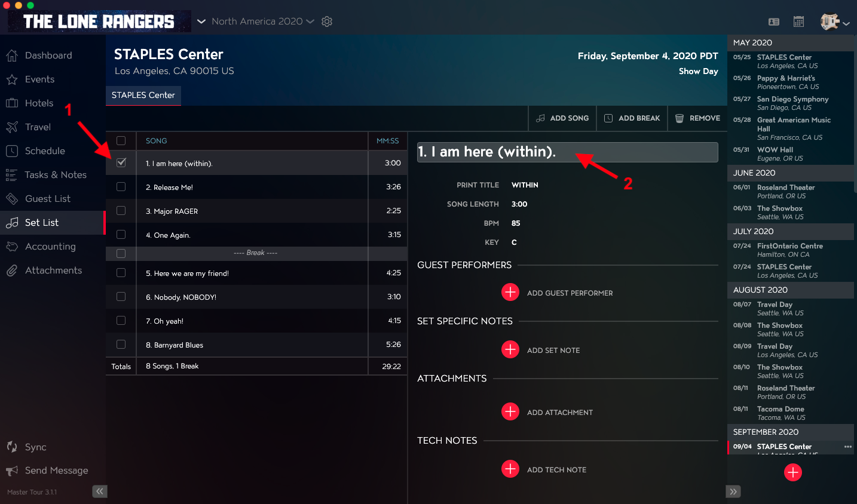Click the Tasks & Notes list icon
The image size is (857, 504).
pyautogui.click(x=12, y=175)
